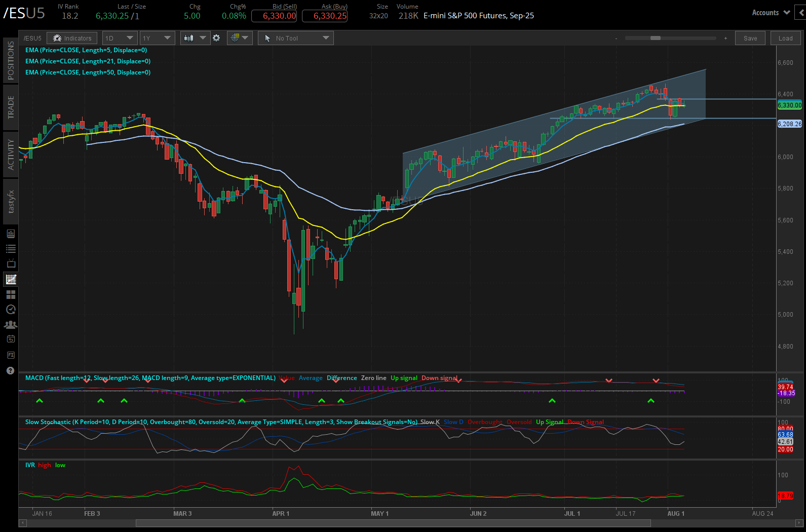The height and width of the screenshot is (532, 806).
Task: Click the MACD 39.74 value label
Action: pyautogui.click(x=785, y=387)
